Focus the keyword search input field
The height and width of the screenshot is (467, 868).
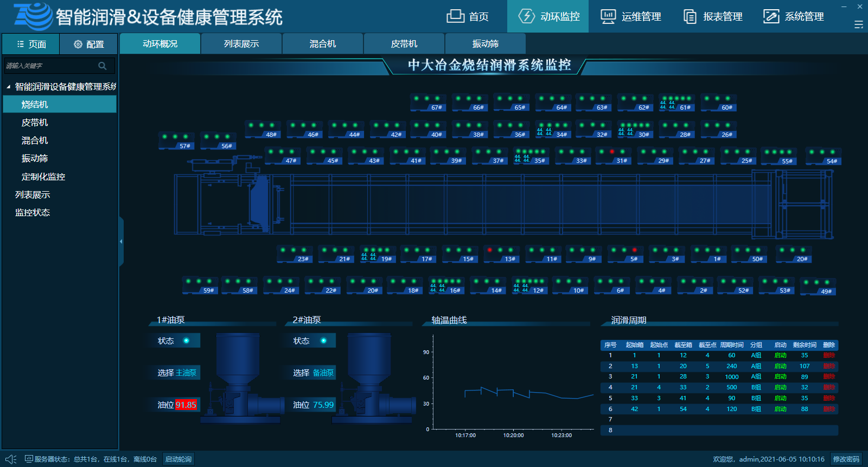pyautogui.click(x=49, y=66)
